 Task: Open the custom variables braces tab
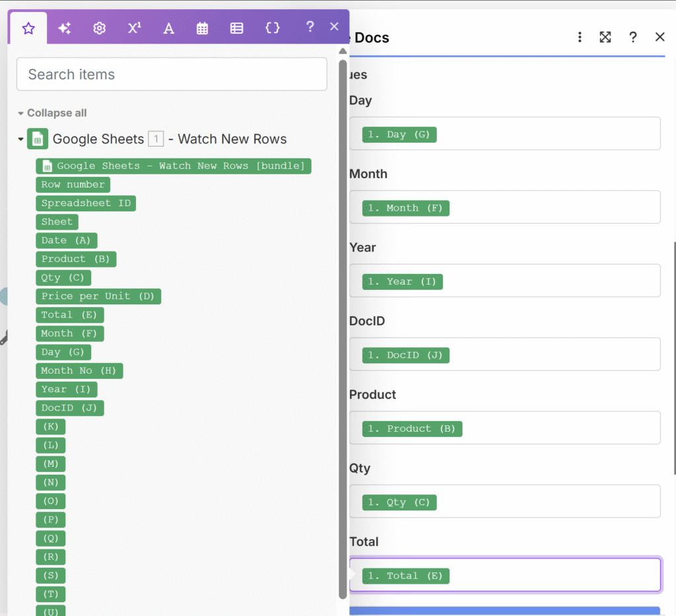(272, 28)
